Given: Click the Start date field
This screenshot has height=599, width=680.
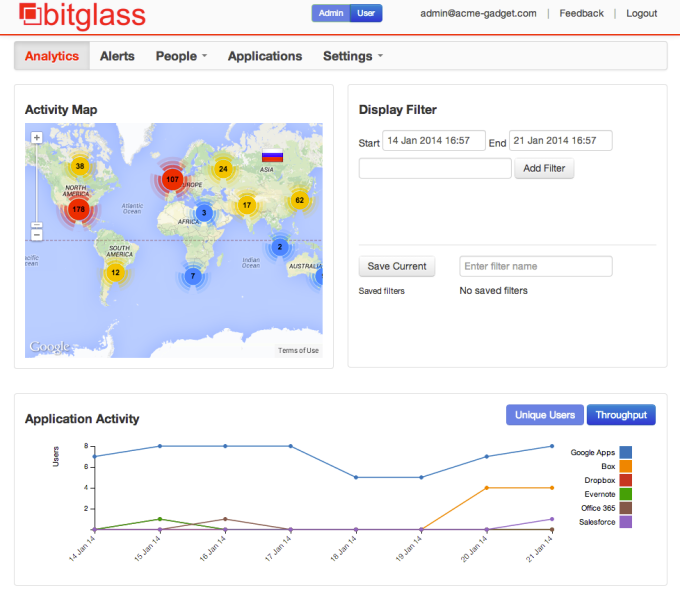Looking at the screenshot, I should click(434, 141).
